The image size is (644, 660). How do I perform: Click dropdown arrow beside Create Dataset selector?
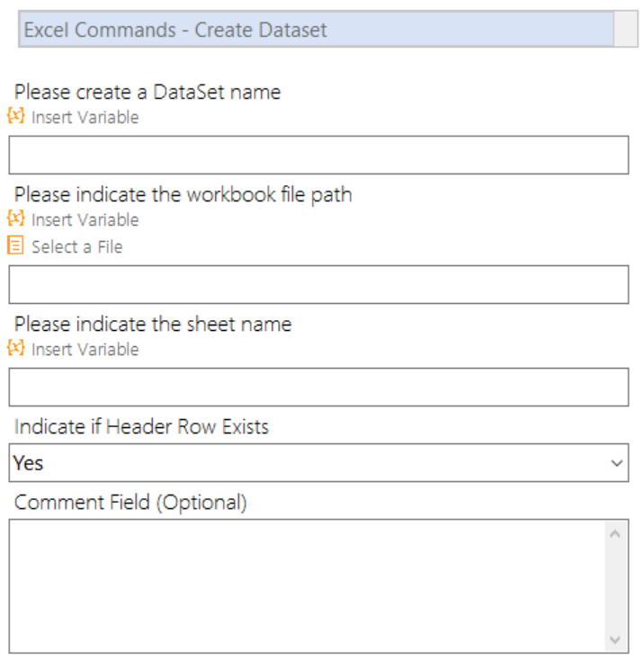626,30
